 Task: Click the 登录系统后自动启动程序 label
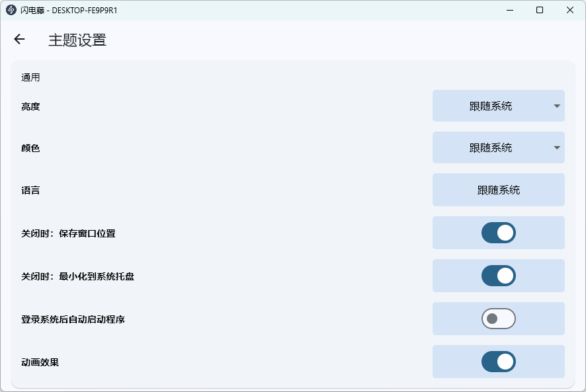point(73,319)
